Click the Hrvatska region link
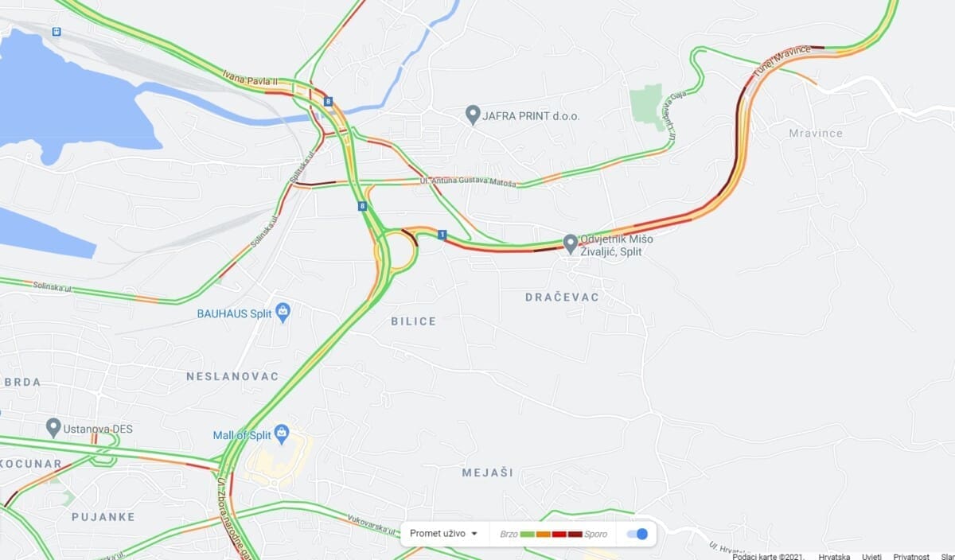This screenshot has height=560, width=955. point(834,556)
